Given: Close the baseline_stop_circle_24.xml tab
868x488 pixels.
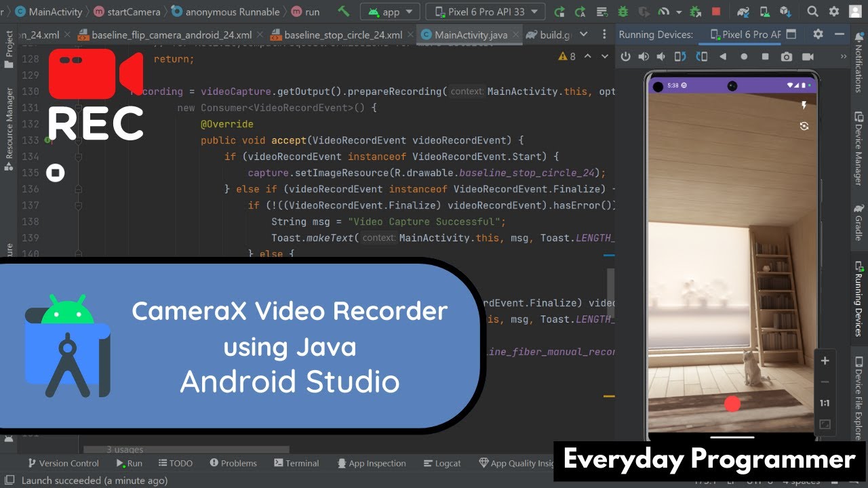Looking at the screenshot, I should click(x=409, y=35).
